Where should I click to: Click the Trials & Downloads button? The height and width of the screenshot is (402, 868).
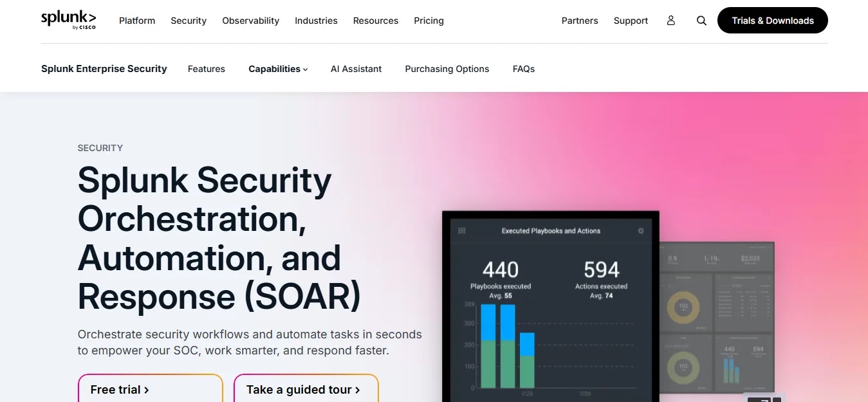coord(773,21)
